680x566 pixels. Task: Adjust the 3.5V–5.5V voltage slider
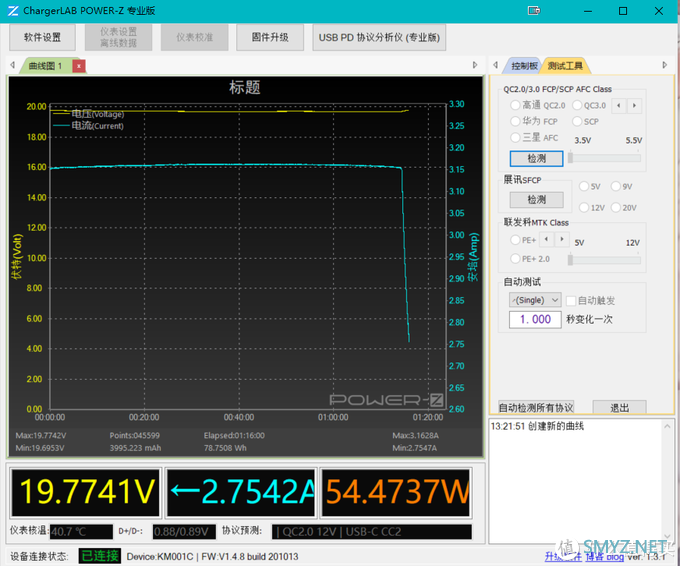[x=605, y=157]
